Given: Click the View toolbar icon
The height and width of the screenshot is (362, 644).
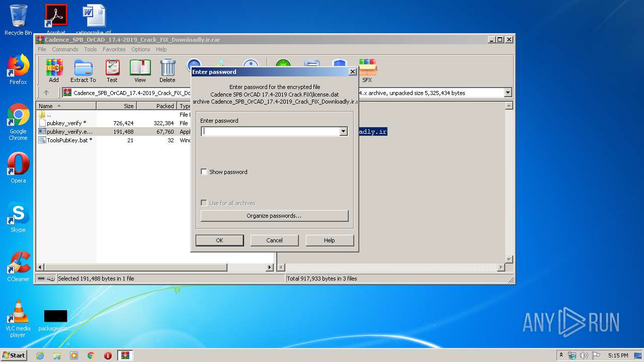Looking at the screenshot, I should click(x=140, y=71).
